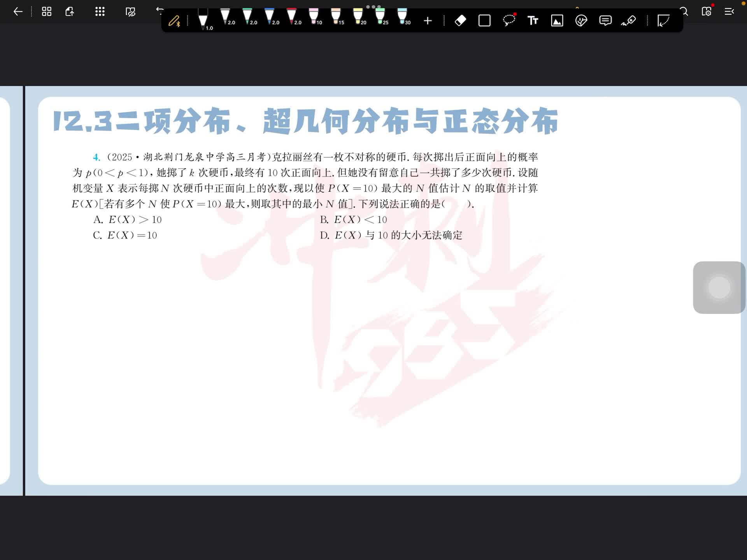The image size is (747, 560).
Task: Toggle read-only edit mode icon
Action: (x=131, y=12)
